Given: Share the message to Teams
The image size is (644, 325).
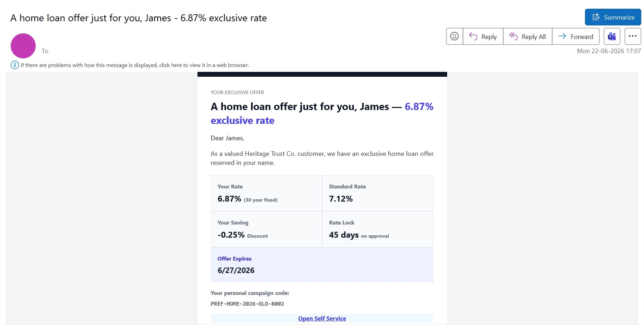Looking at the screenshot, I should [612, 37].
